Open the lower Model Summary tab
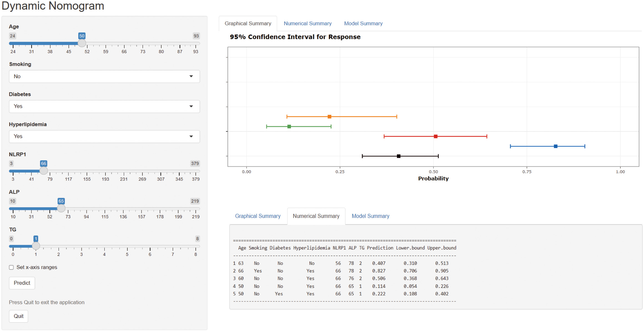The image size is (644, 332). [x=370, y=216]
